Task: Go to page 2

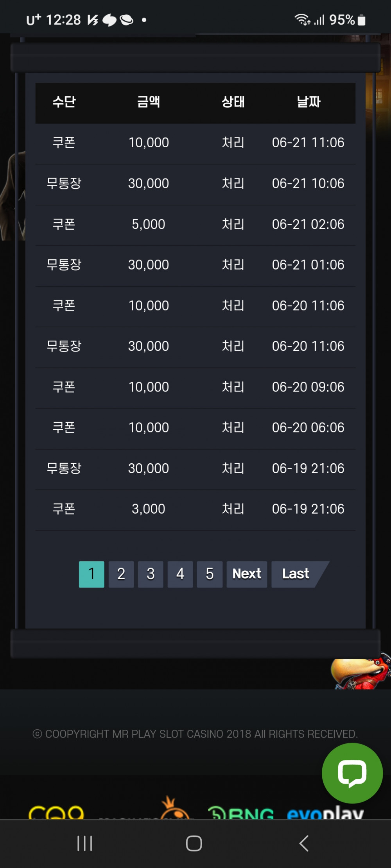Action: pyautogui.click(x=121, y=574)
